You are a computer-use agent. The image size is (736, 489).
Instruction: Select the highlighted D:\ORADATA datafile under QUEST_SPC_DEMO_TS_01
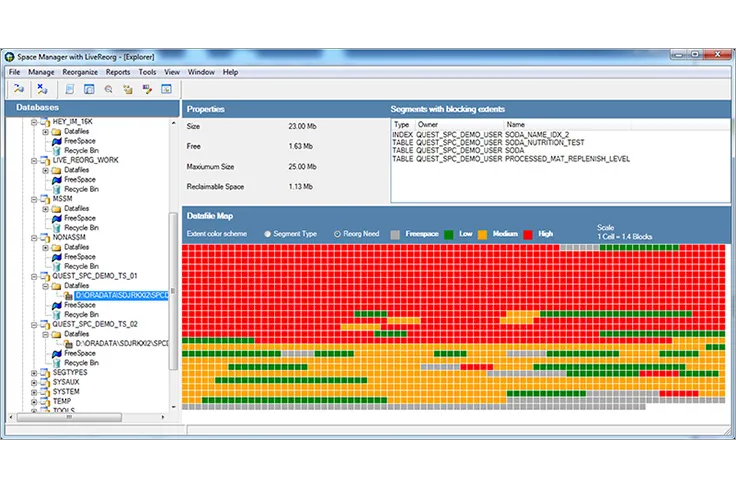point(121,296)
